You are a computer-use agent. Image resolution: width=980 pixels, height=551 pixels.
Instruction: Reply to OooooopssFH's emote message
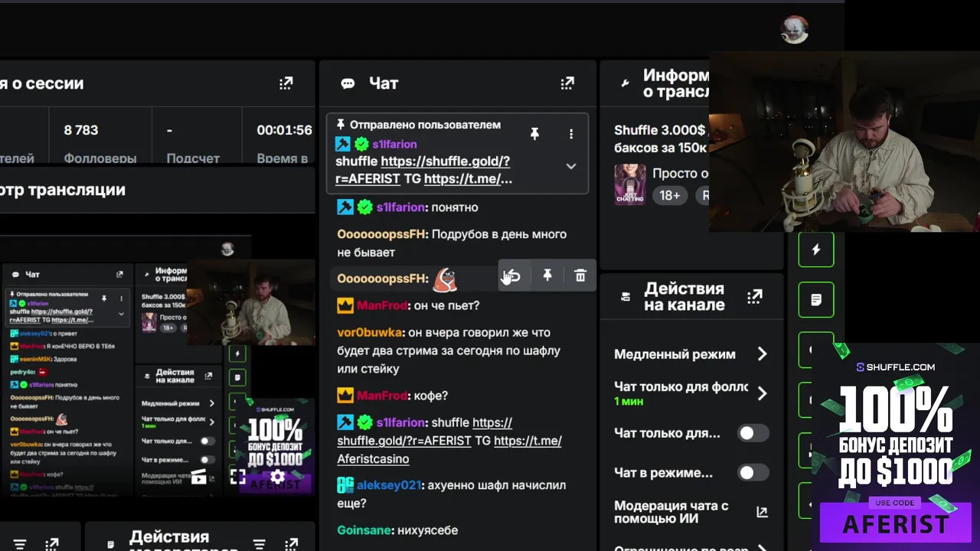point(514,276)
